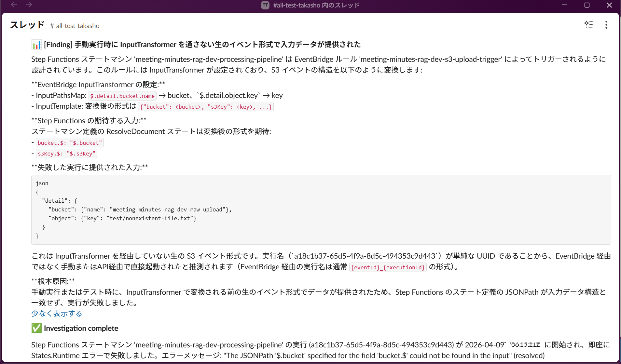Click the {eventId}_{executionId} inline code
The height and width of the screenshot is (364, 621).
pyautogui.click(x=388, y=267)
